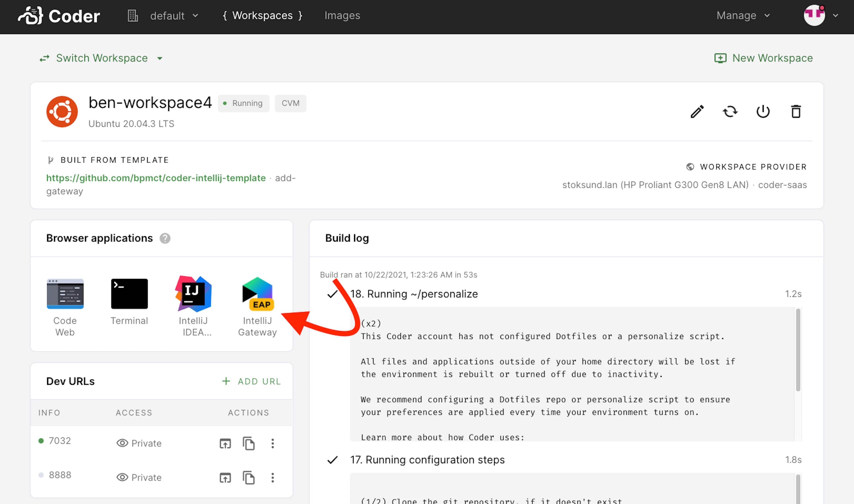Click the Dev URLs heading
The image size is (854, 504).
click(70, 381)
